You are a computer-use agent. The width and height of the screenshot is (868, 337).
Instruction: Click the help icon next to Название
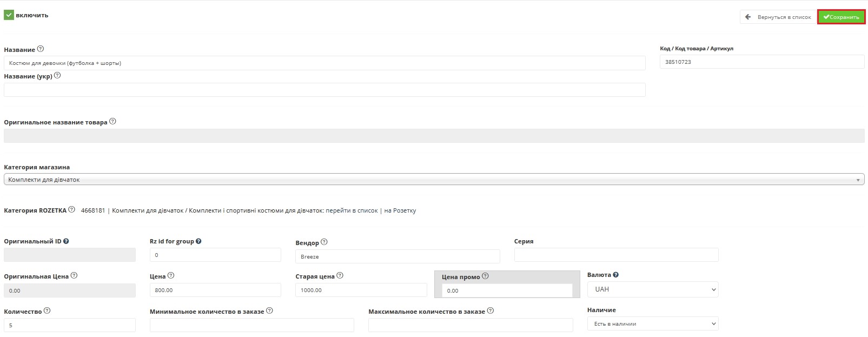pyautogui.click(x=41, y=49)
